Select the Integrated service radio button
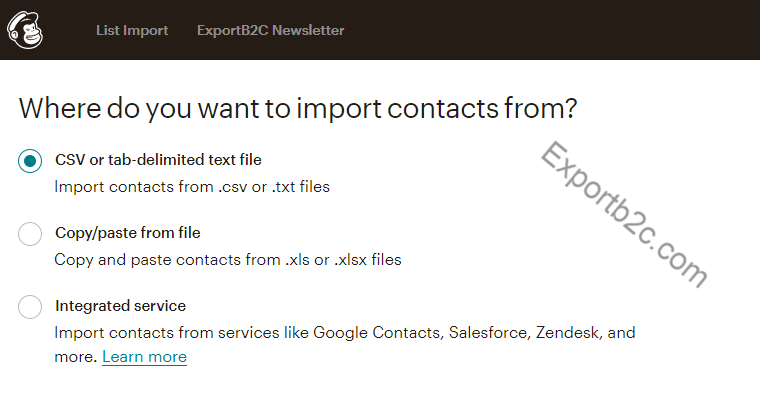The width and height of the screenshot is (760, 404). click(30, 307)
